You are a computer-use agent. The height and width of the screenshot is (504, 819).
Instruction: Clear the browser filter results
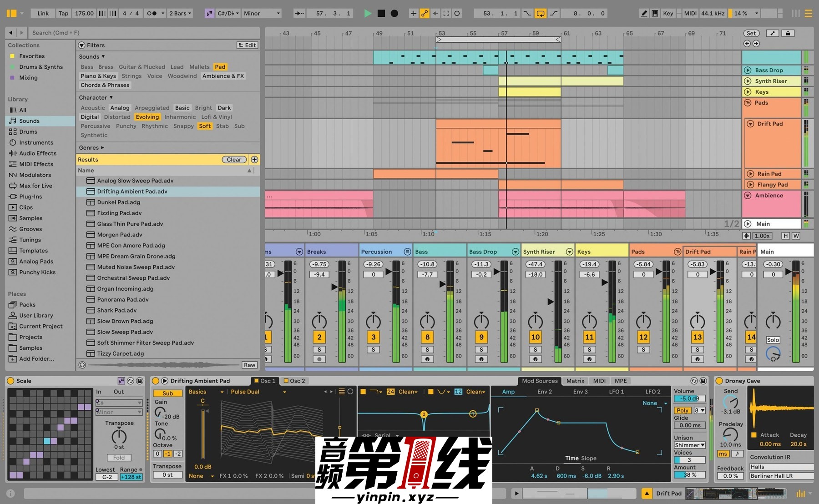point(234,160)
